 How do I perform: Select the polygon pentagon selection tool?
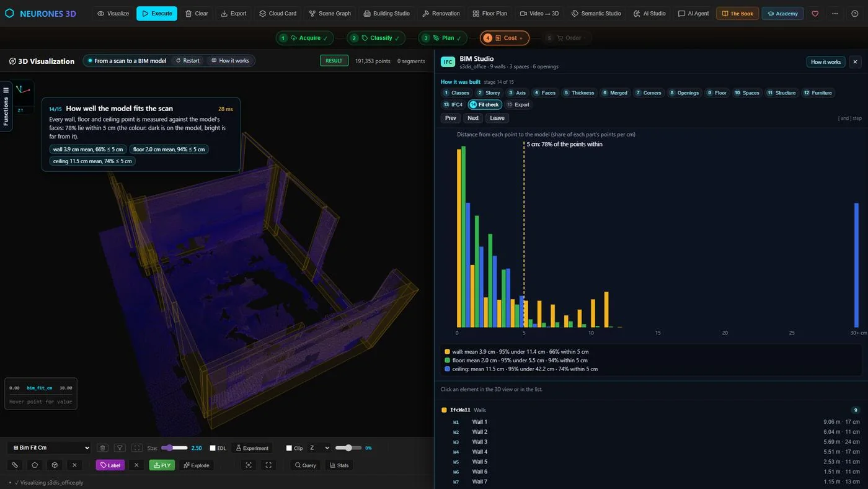[x=35, y=465]
